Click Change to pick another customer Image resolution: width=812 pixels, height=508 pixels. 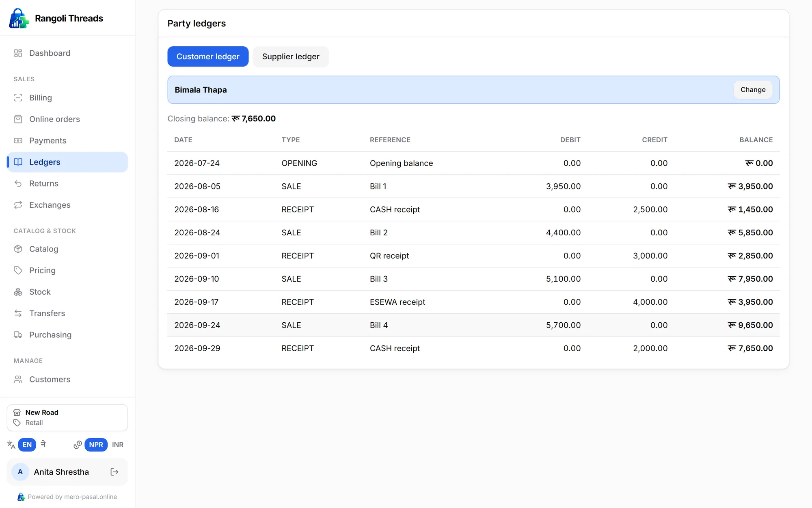[x=753, y=90]
